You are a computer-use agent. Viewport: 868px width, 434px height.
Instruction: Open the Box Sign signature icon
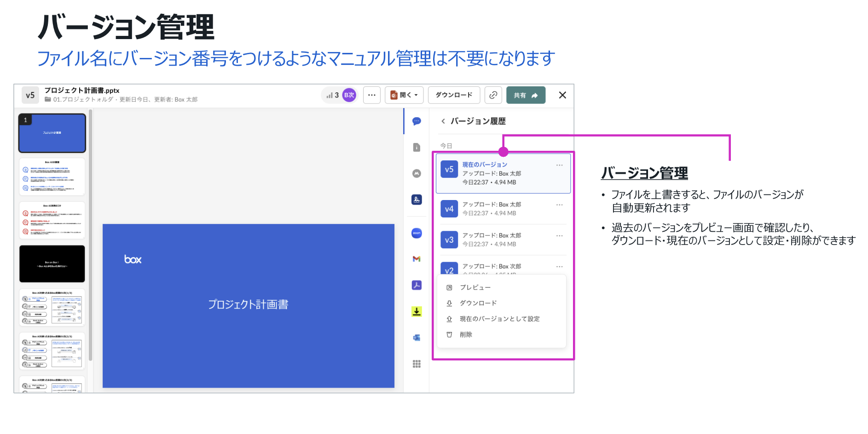tap(417, 200)
